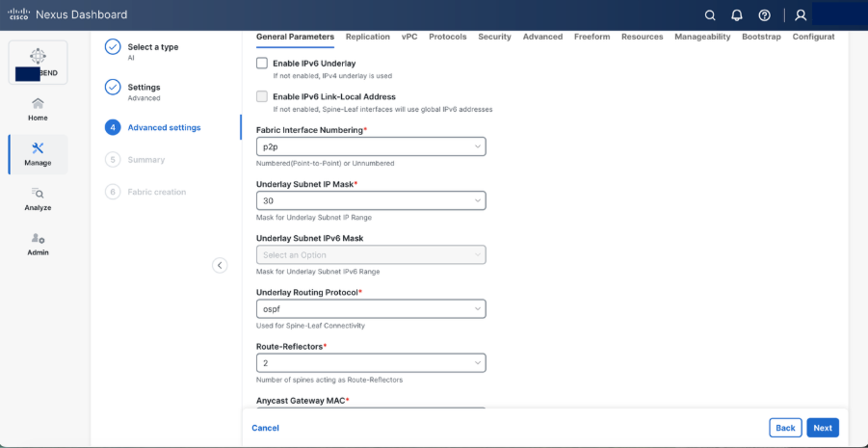Click 'Number of spines acting as Route-Reflectors' hint
The image size is (868, 448).
(x=329, y=380)
